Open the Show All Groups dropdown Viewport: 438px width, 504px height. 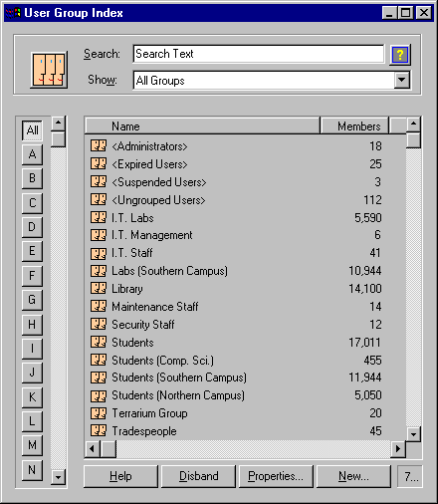tap(402, 80)
